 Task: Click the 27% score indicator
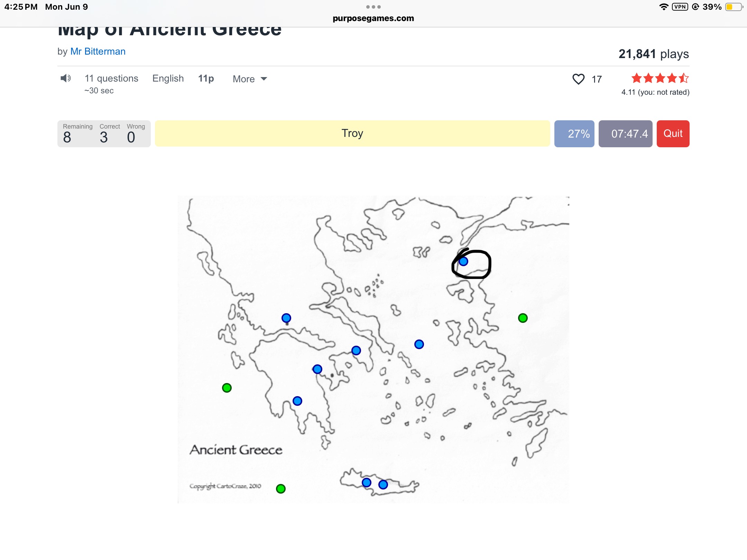574,134
